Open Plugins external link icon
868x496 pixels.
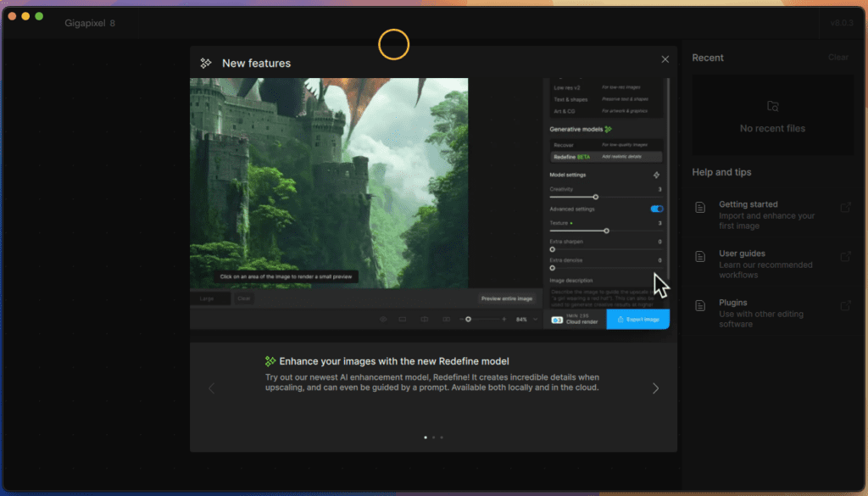pyautogui.click(x=845, y=305)
